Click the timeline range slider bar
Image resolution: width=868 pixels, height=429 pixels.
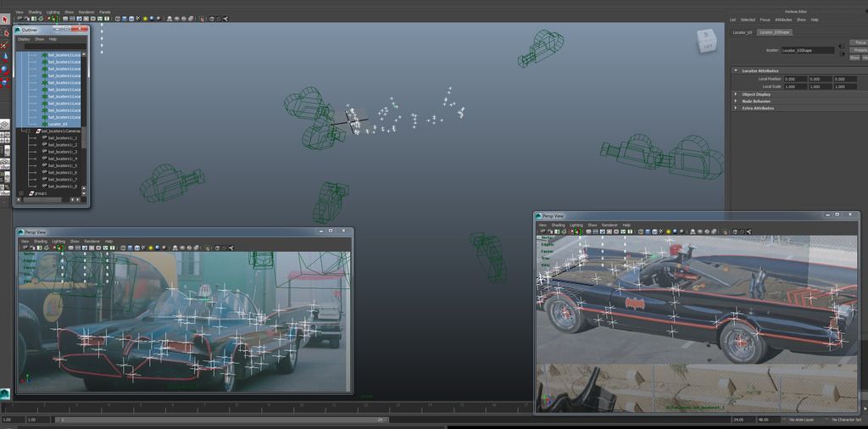[x=221, y=421]
